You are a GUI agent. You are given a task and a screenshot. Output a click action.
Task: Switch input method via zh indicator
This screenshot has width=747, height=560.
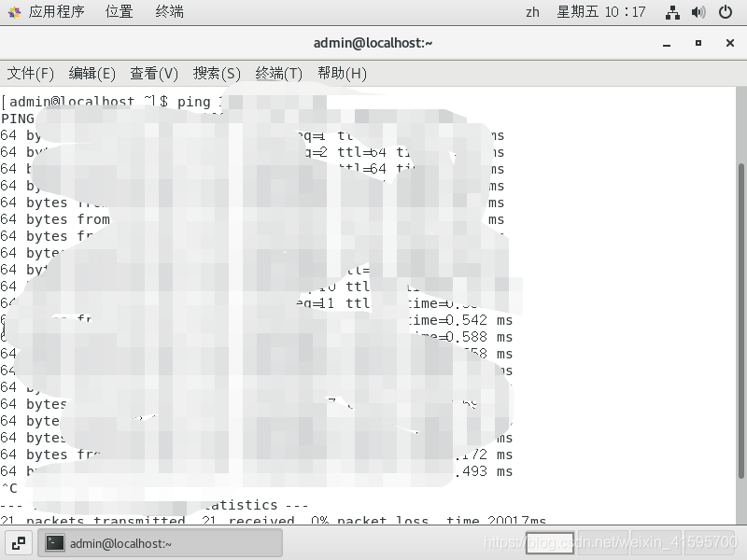[x=532, y=12]
